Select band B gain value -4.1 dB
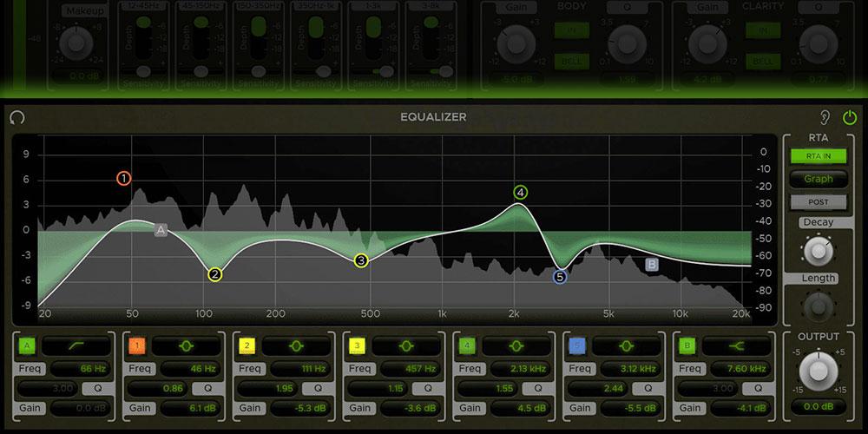This screenshot has height=434, width=868. point(741,409)
